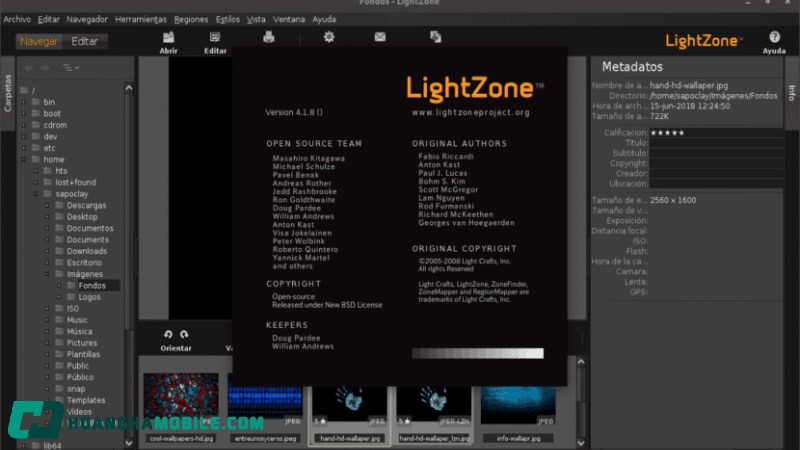Switch to Navegar mode
The height and width of the screenshot is (450, 800).
[x=39, y=41]
